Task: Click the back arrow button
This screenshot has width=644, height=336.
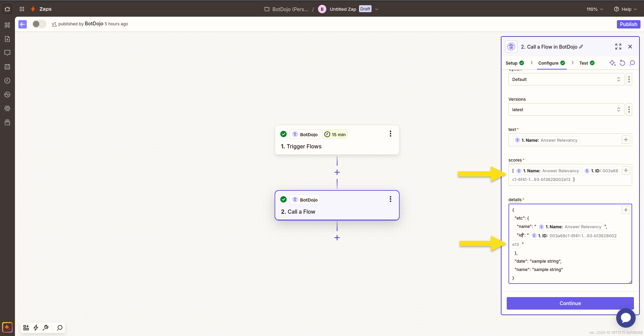Action: click(x=23, y=24)
